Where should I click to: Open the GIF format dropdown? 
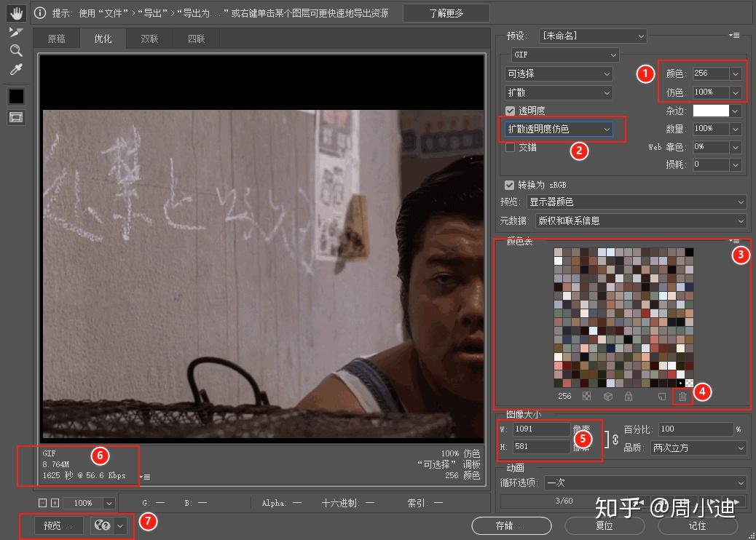(564, 55)
